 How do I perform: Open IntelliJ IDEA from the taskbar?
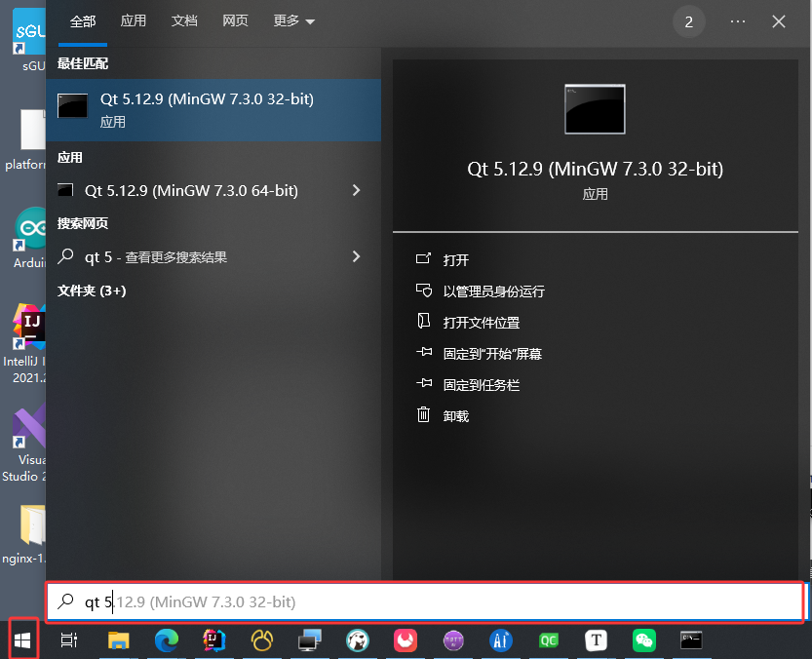pyautogui.click(x=213, y=640)
